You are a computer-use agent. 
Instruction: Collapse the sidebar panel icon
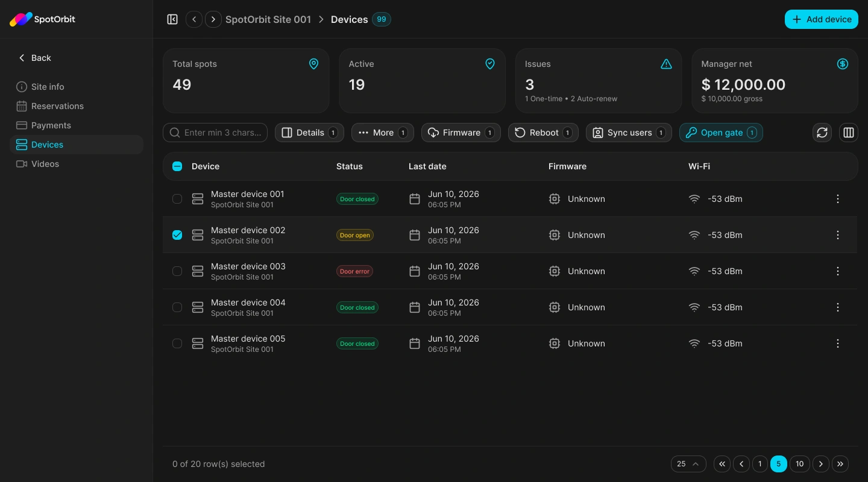coord(172,19)
